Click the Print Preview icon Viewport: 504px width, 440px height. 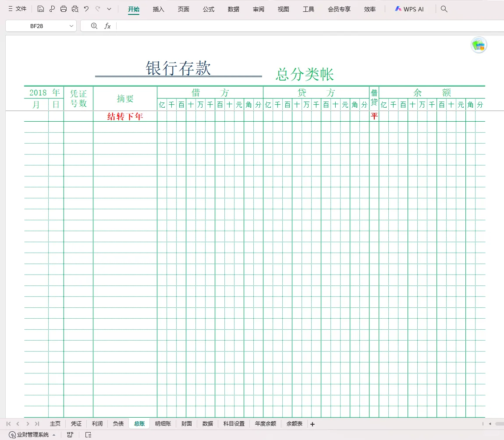(75, 8)
